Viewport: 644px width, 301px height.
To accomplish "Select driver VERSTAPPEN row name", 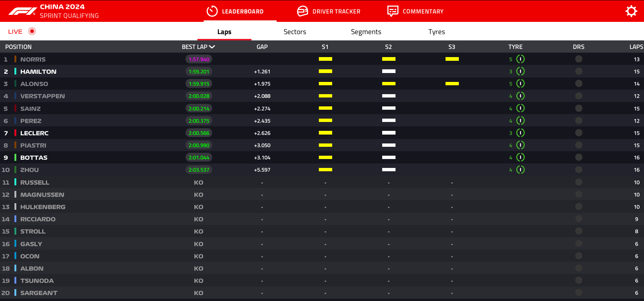I will coord(43,96).
